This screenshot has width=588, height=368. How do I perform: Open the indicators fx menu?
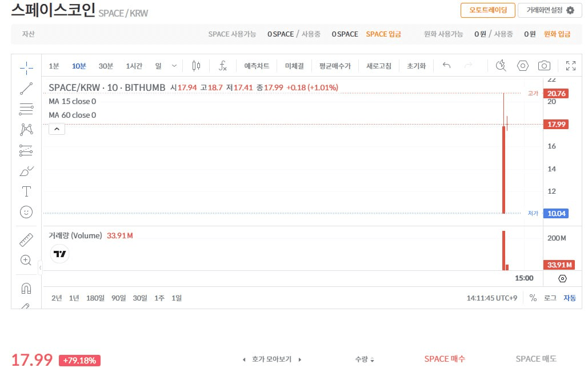click(x=223, y=66)
